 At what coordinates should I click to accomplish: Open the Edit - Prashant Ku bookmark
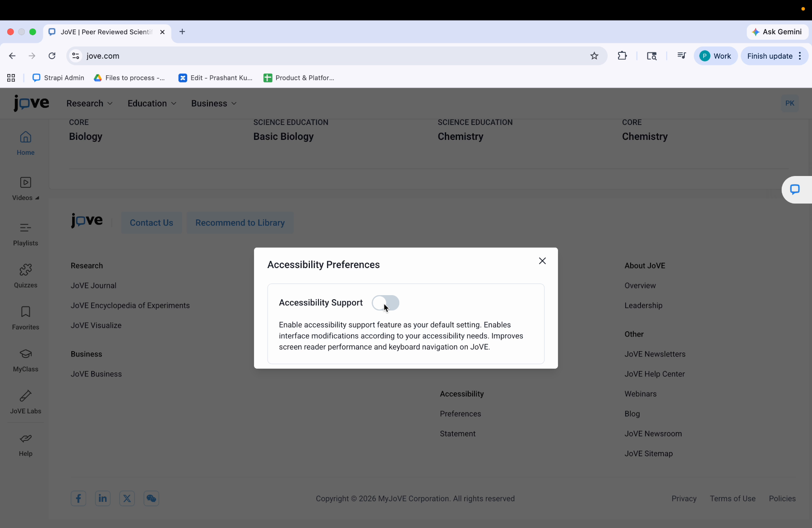216,78
